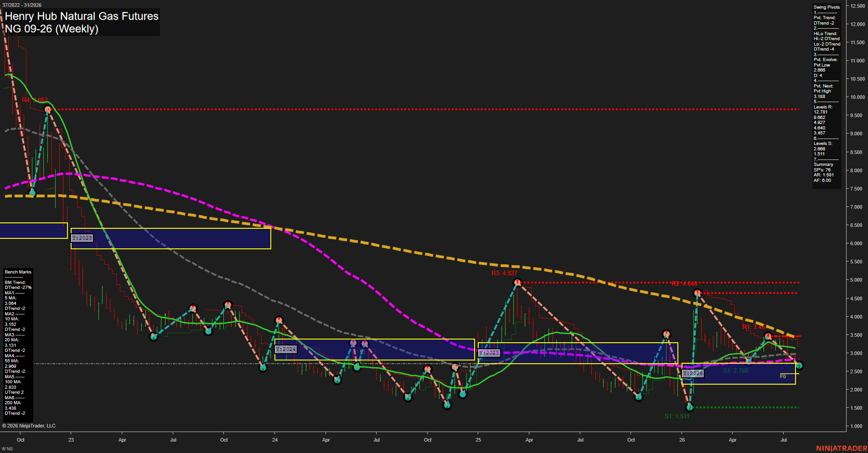
Task: Click the 12.500 price axis label
Action: [858, 6]
